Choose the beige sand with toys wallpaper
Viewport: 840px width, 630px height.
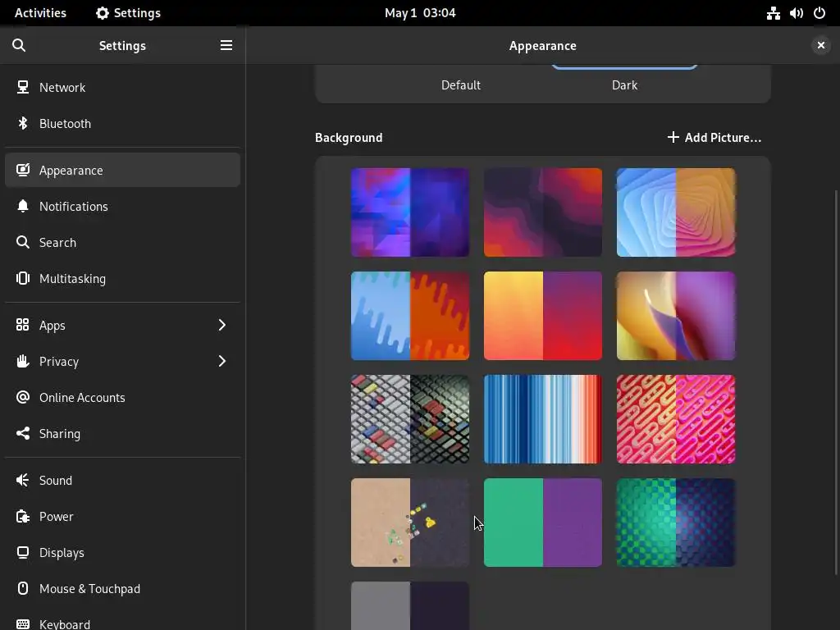410,523
